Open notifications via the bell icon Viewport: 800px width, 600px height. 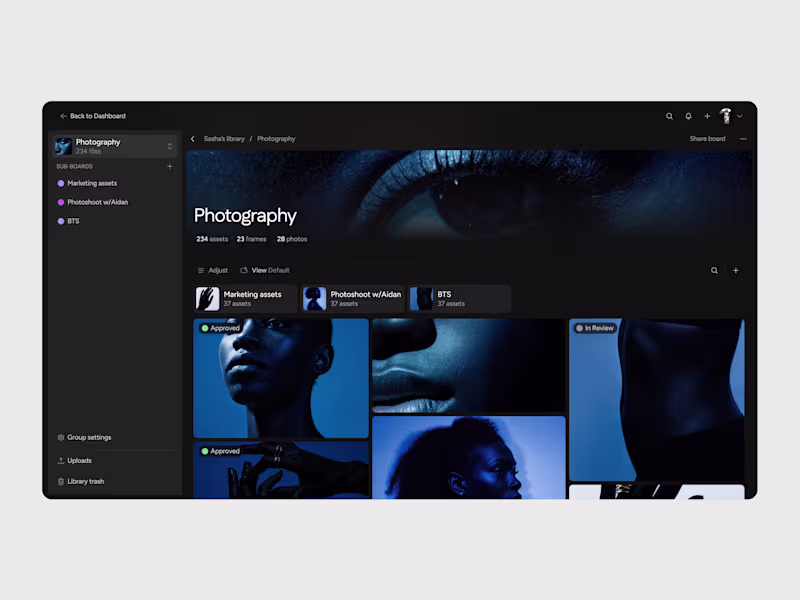coord(688,116)
